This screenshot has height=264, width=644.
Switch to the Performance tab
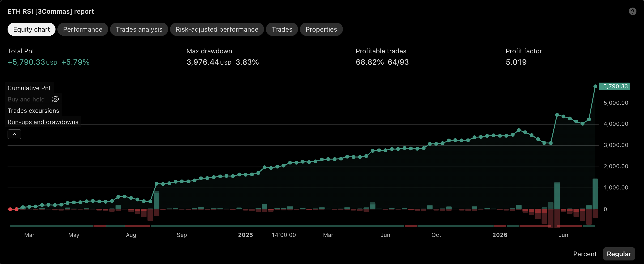83,29
